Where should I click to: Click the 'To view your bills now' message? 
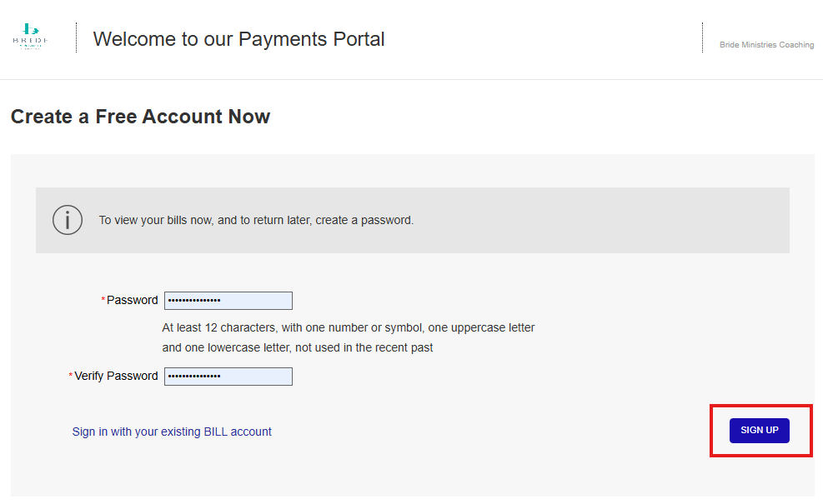point(256,221)
